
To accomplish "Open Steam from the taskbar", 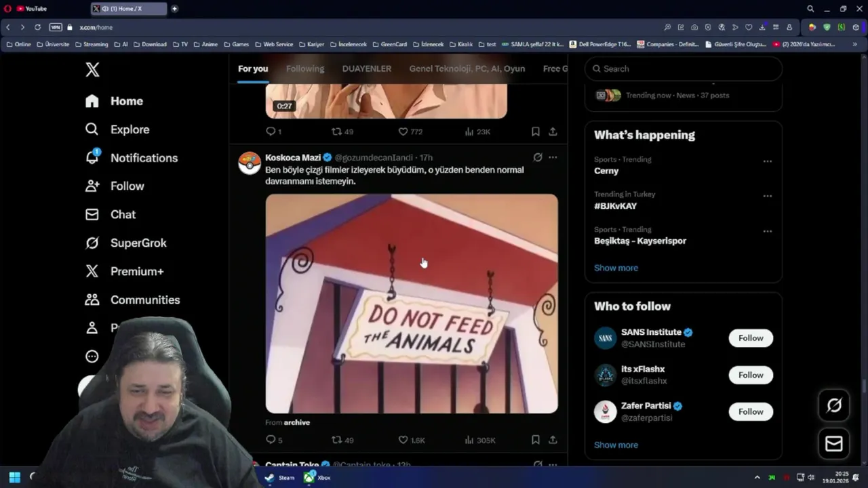I will [279, 477].
